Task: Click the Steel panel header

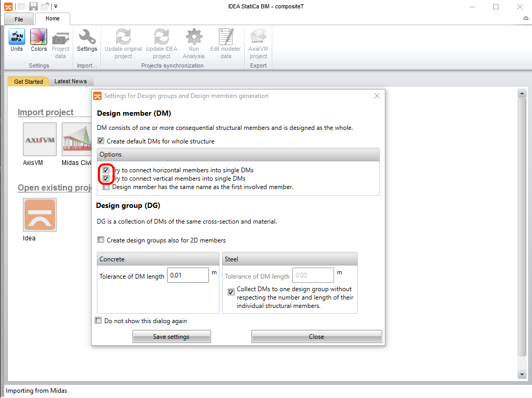Action: point(290,259)
